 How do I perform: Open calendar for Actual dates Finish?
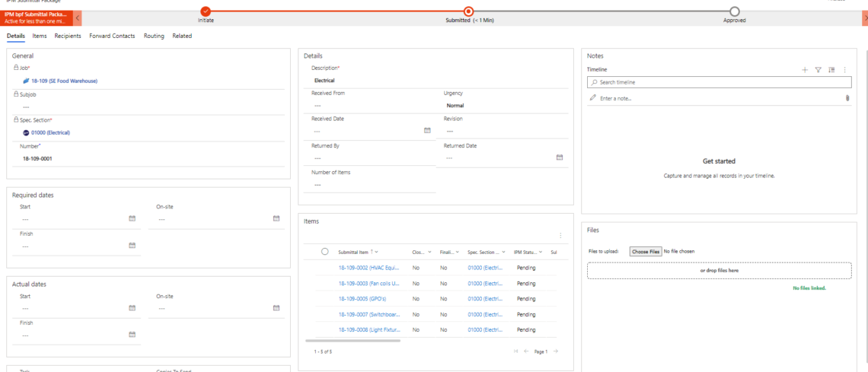[x=132, y=335]
